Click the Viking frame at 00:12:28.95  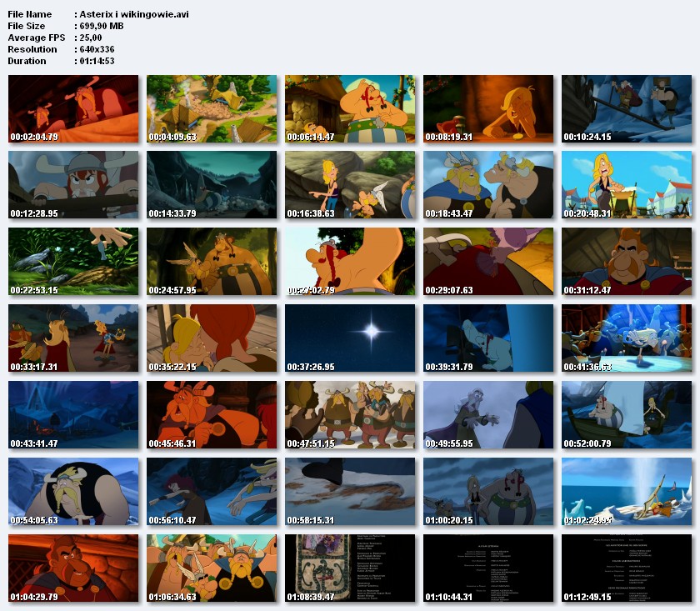[73, 185]
